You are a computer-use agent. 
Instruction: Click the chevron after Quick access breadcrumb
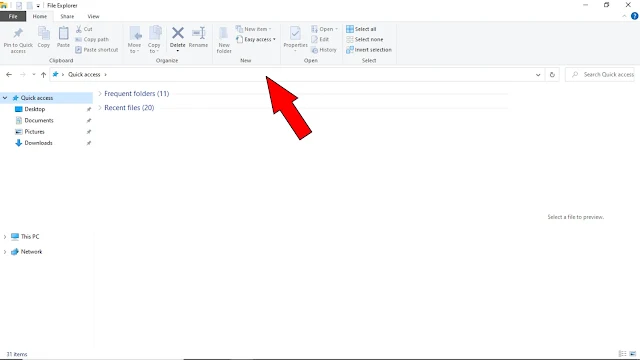point(105,75)
